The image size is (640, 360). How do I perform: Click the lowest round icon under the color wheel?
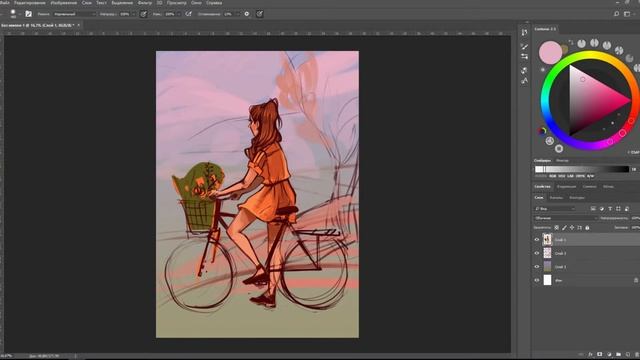[559, 149]
